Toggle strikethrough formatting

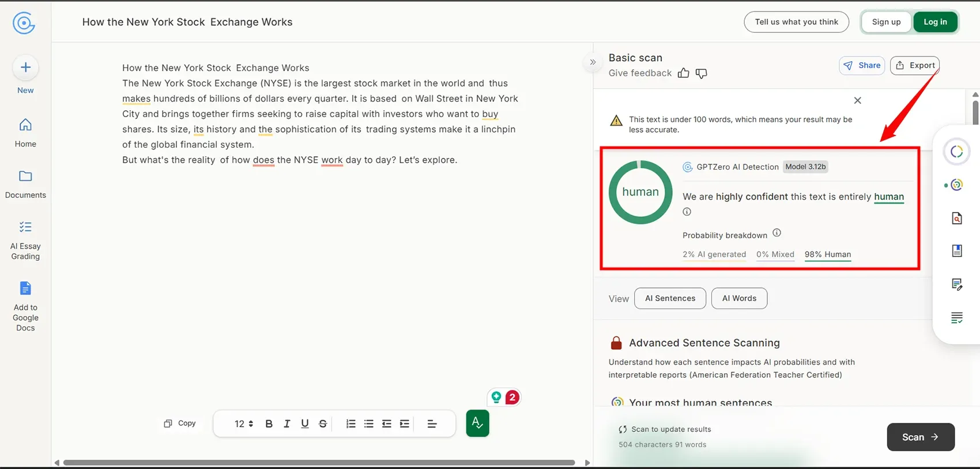(323, 424)
